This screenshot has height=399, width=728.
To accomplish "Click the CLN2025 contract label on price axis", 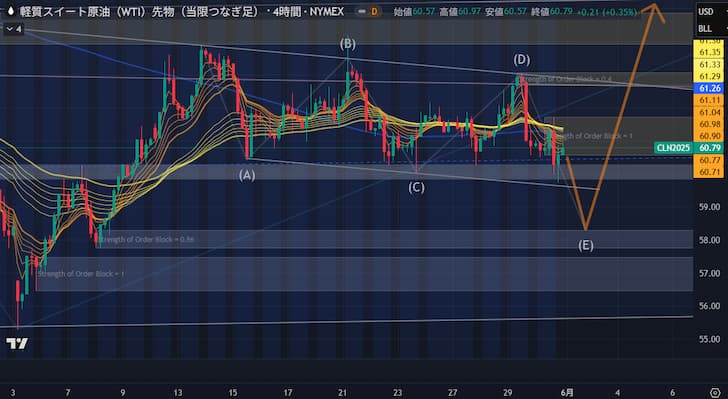I will [x=673, y=148].
